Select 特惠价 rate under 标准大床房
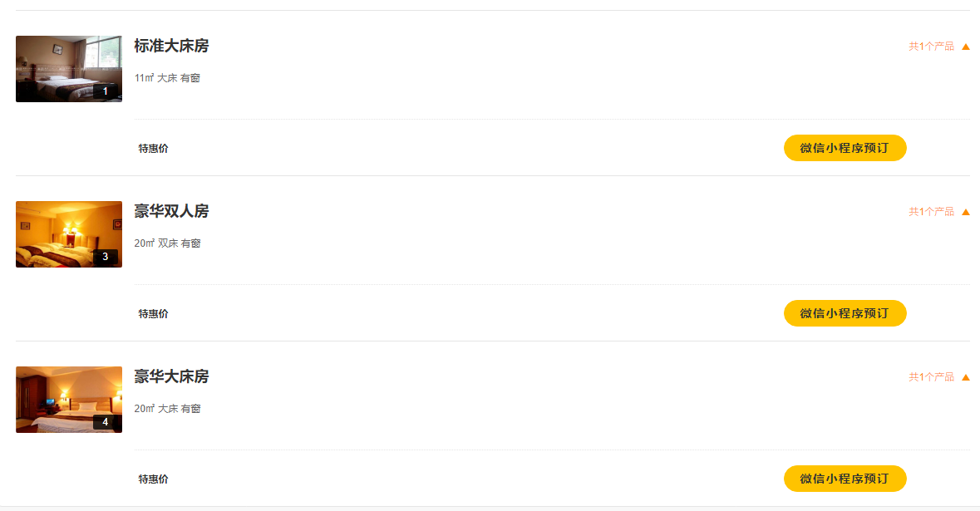 pos(153,149)
